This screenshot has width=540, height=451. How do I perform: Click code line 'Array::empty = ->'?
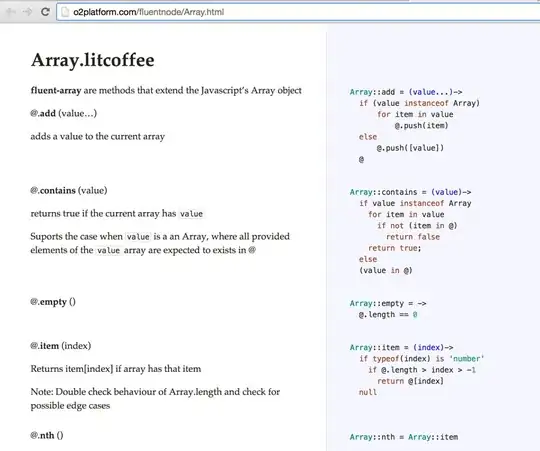(x=388, y=303)
